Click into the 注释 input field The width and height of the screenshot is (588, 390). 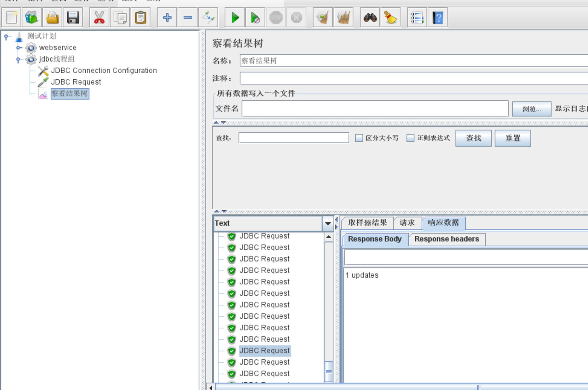click(414, 78)
